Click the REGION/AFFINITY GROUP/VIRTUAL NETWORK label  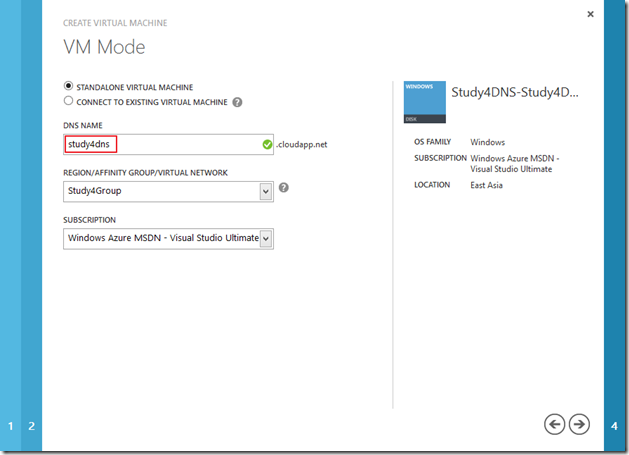click(x=145, y=173)
